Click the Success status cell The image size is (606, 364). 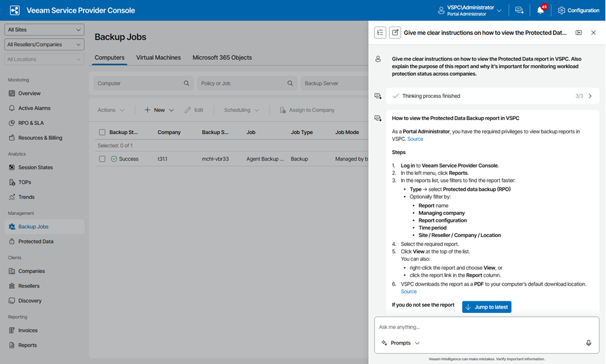tap(125, 159)
